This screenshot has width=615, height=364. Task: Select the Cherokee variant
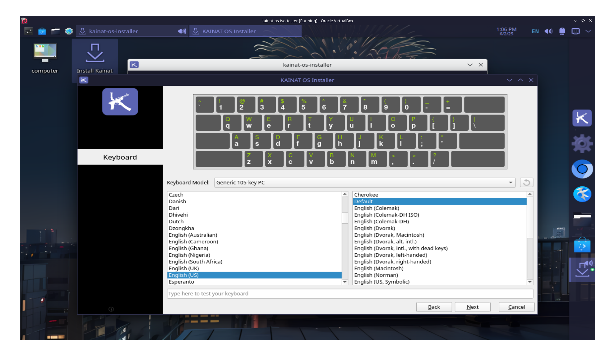tap(439, 195)
